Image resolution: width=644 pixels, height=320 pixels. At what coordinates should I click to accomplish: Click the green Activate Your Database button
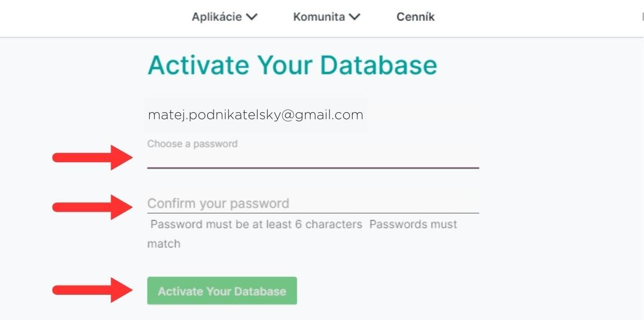pyautogui.click(x=222, y=291)
